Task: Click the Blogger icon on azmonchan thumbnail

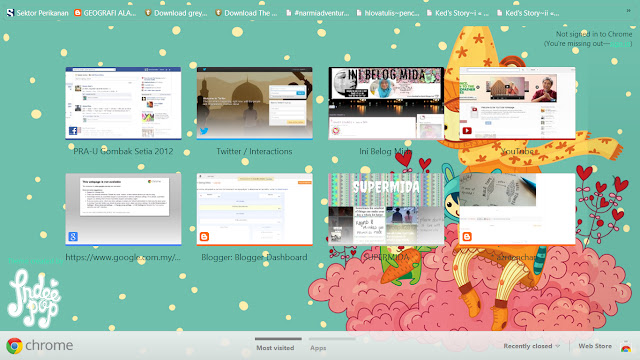Action: (467, 236)
